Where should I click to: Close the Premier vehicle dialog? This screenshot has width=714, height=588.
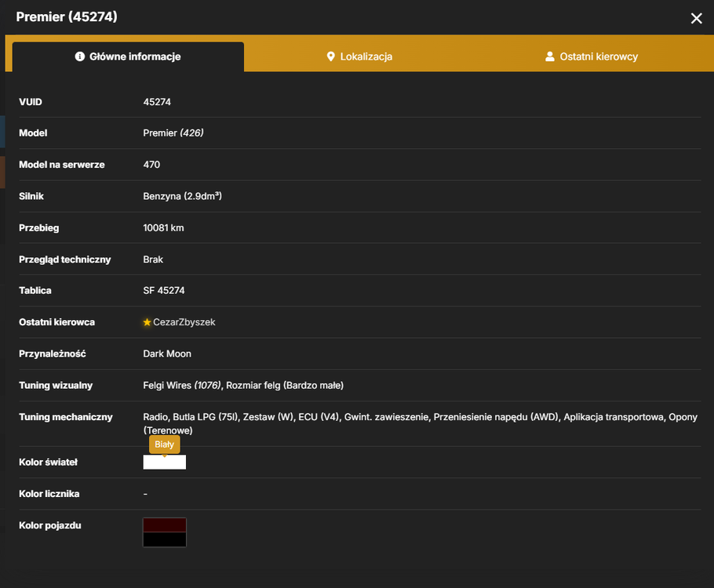696,18
